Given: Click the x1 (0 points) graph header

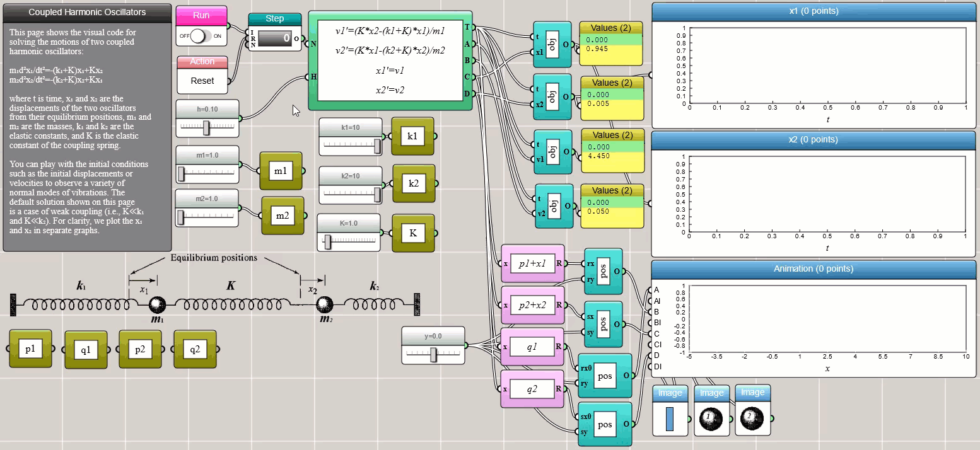Looking at the screenshot, I should click(813, 11).
